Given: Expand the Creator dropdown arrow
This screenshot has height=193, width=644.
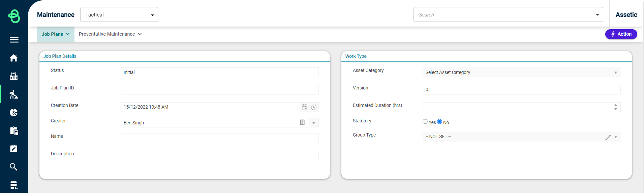Looking at the screenshot, I should click(x=314, y=123).
